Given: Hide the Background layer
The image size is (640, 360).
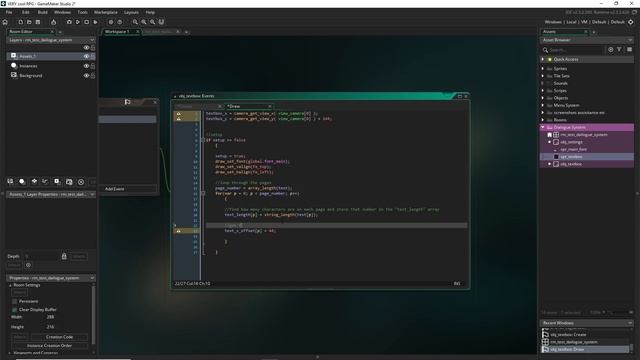Looking at the screenshot, I should tap(86, 76).
